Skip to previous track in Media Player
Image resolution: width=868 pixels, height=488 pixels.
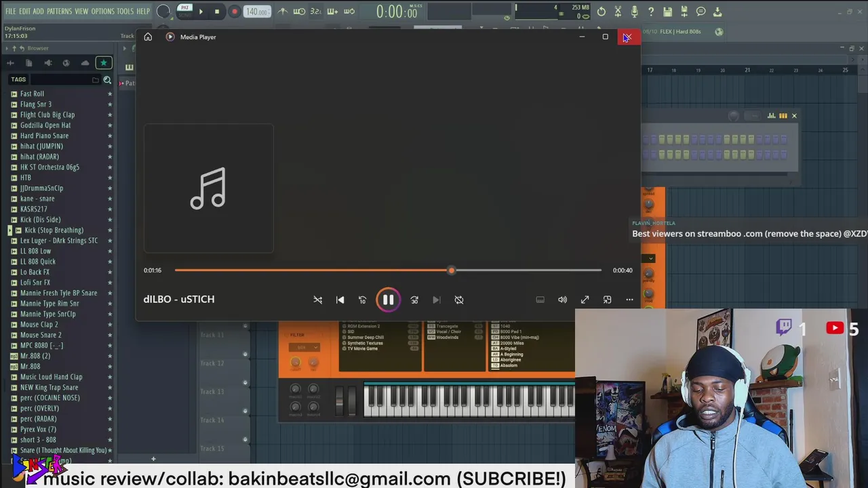pos(340,300)
